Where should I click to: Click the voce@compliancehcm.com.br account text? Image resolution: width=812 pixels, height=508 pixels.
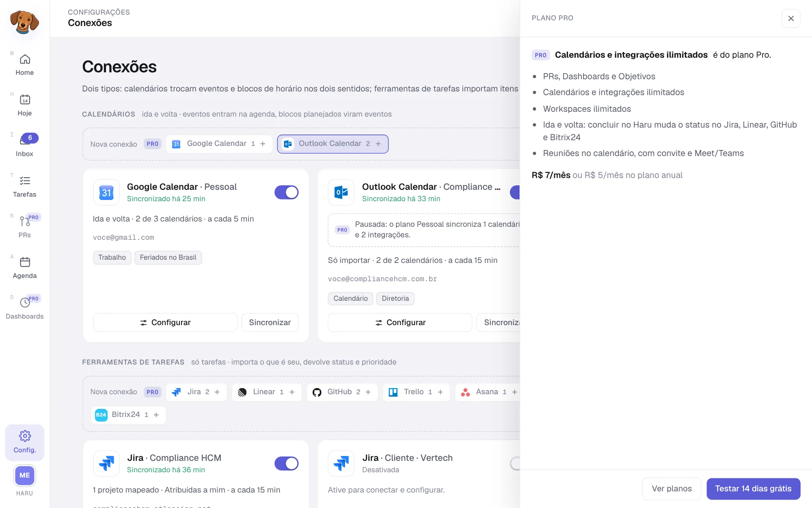pos(382,279)
